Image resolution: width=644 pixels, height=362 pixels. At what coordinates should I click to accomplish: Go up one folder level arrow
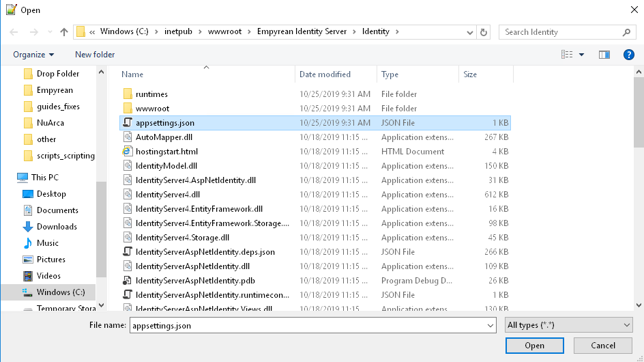(x=63, y=31)
